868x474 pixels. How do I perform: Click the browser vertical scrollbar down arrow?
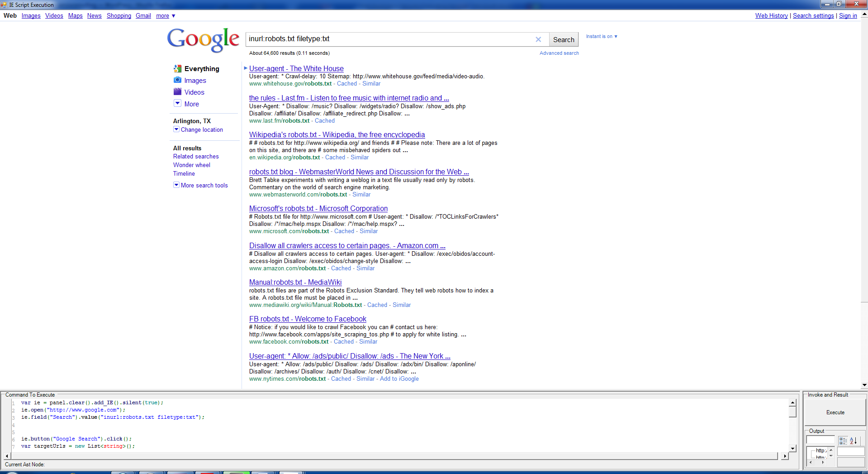tap(864, 385)
